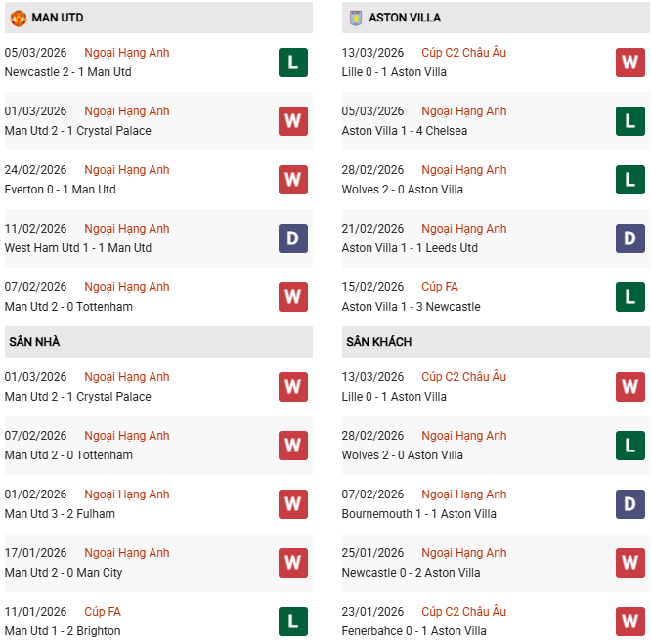Viewport: 651px width, 644px height.
Task: Click L badge for Aston Villa 1-3 Newcastle
Action: pyautogui.click(x=629, y=297)
